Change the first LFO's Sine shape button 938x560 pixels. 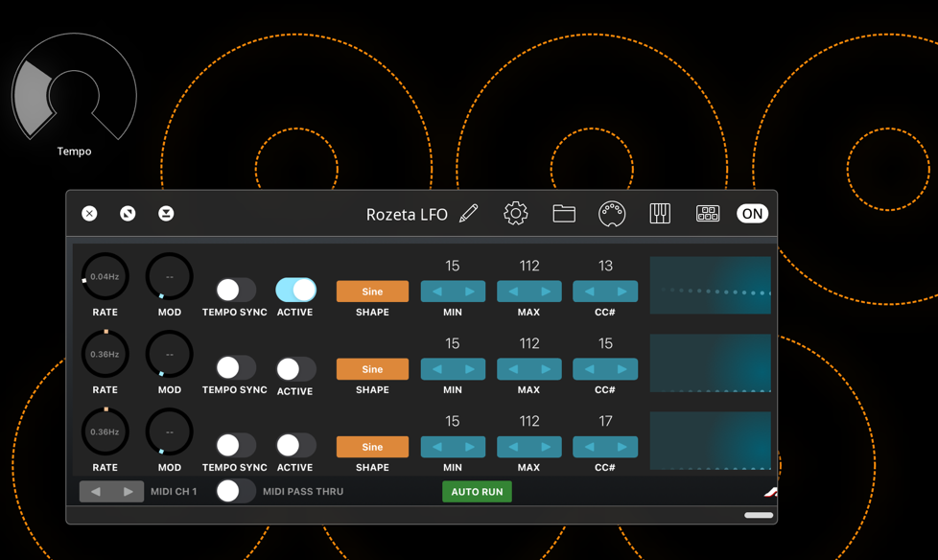[372, 292]
